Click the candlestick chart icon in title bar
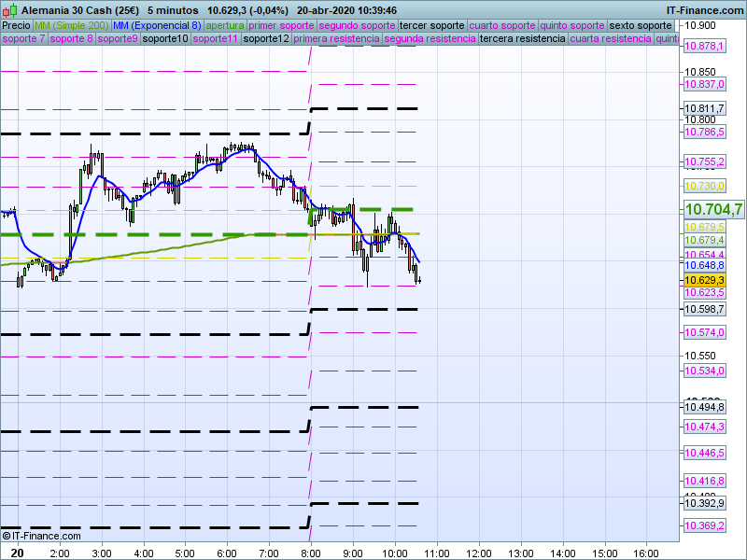 [x=9, y=10]
